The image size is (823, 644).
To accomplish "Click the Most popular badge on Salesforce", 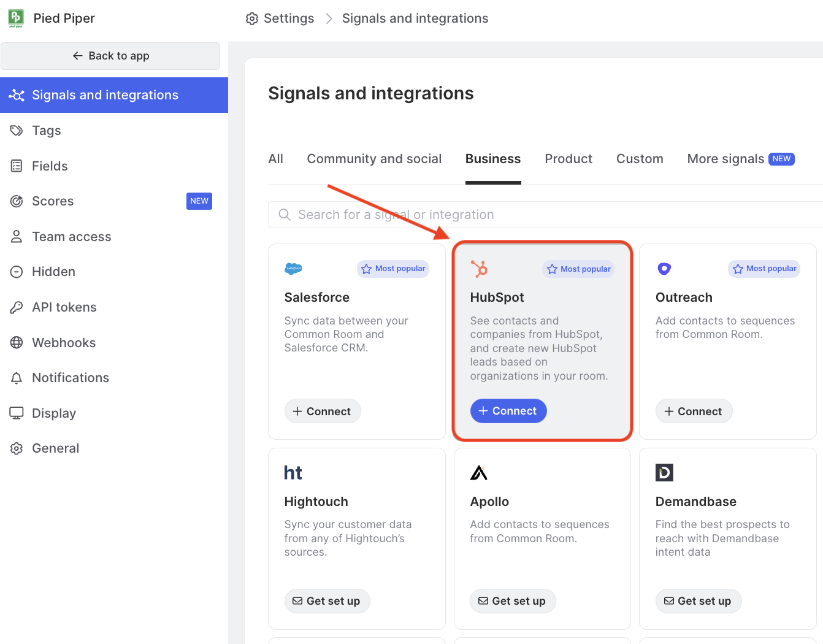I will (x=393, y=269).
